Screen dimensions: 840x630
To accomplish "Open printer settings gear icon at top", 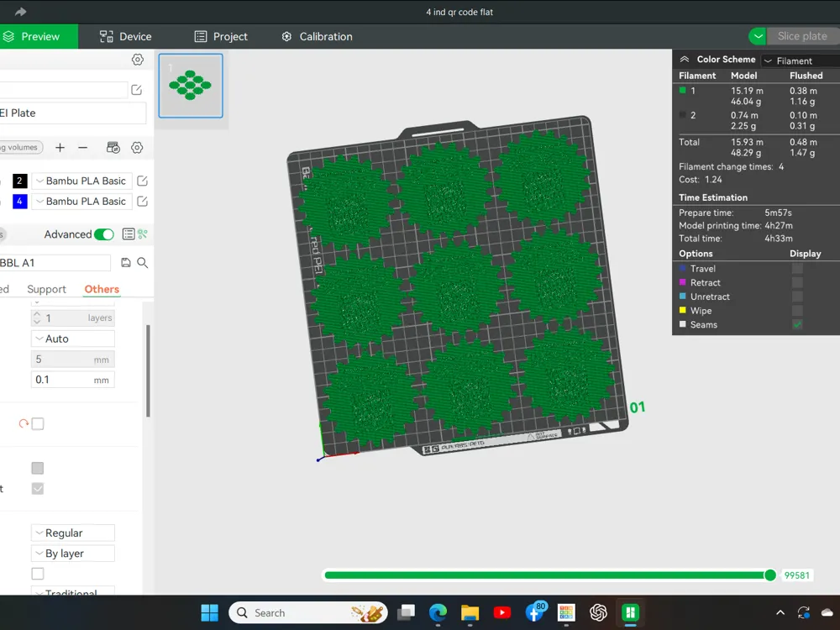I will pyautogui.click(x=138, y=60).
